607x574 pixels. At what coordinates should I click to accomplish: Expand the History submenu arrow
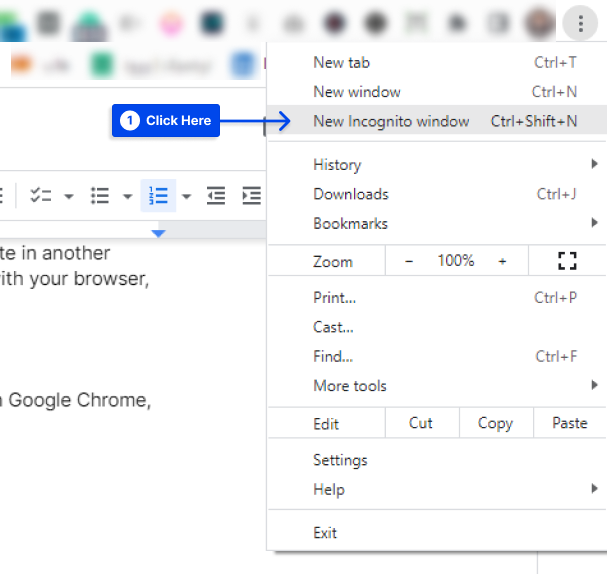[595, 164]
